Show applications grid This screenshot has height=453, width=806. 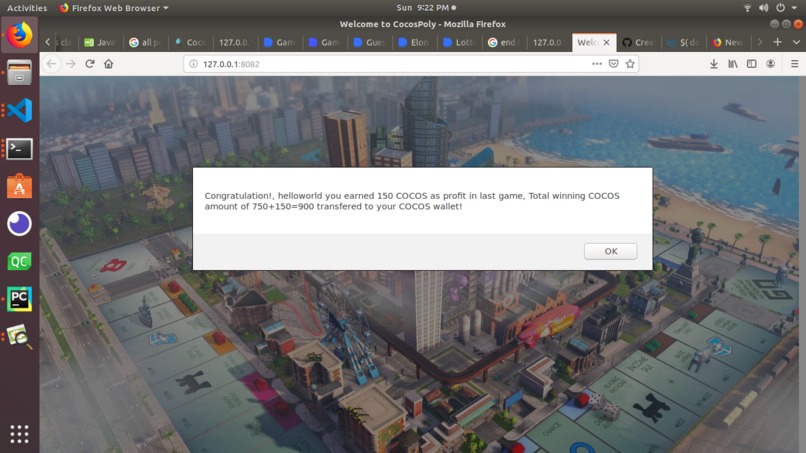[x=20, y=434]
